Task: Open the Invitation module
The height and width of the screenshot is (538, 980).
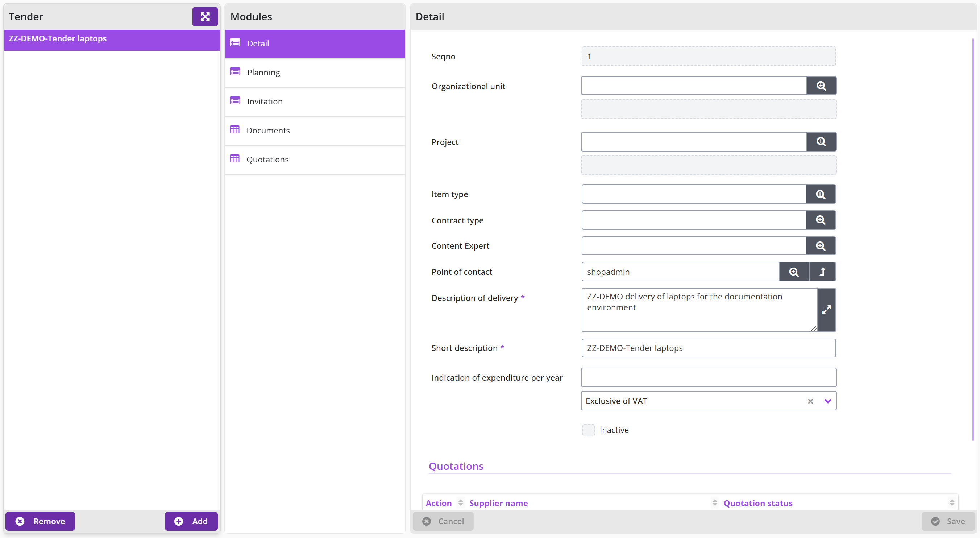Action: [315, 101]
